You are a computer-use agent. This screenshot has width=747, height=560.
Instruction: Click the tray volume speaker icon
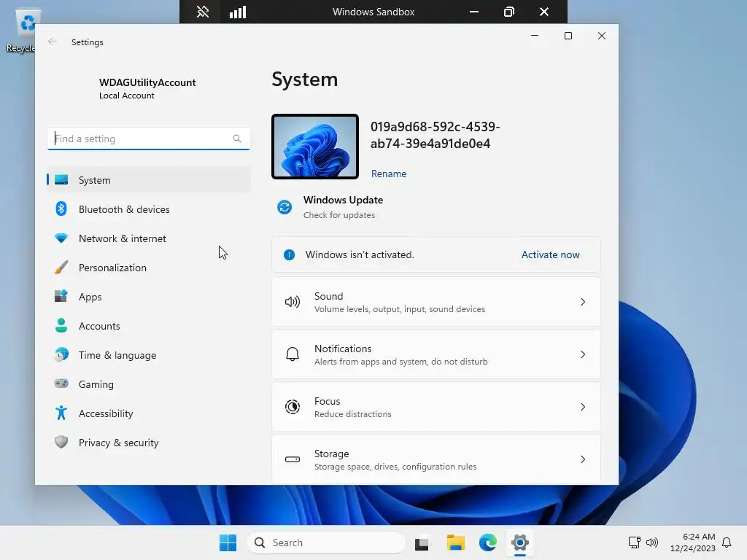(652, 542)
